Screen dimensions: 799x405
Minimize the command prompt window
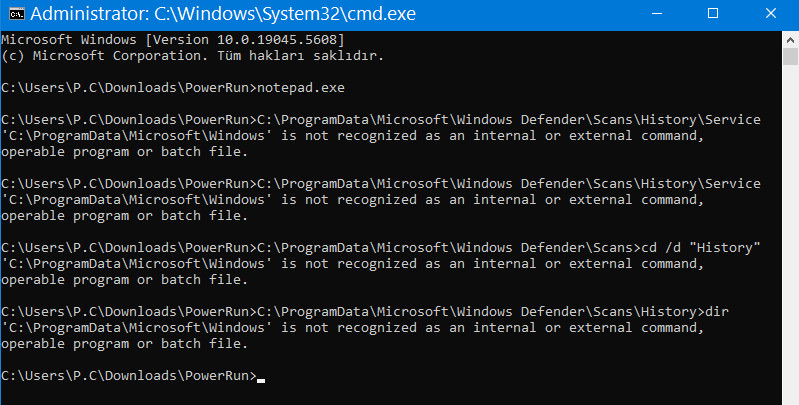tap(657, 14)
